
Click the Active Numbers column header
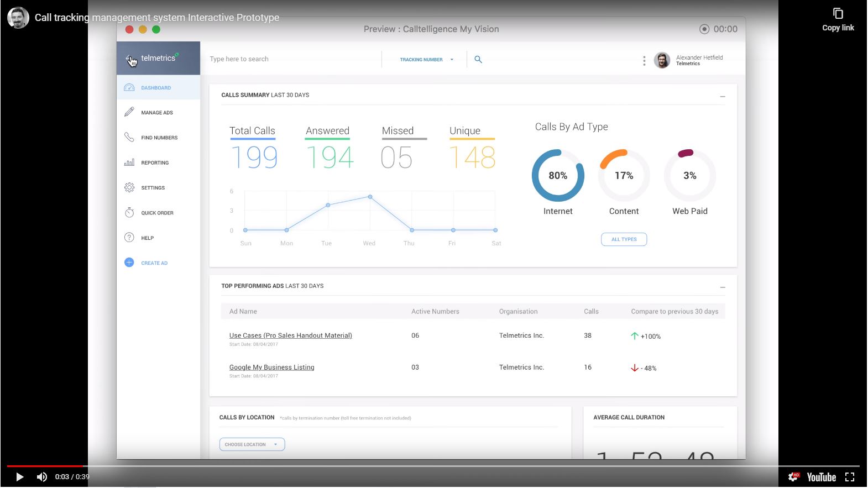click(x=435, y=311)
